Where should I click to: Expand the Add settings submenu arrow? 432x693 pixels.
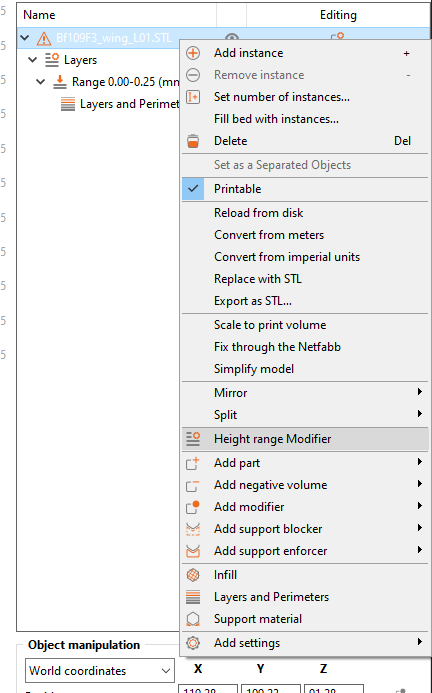(x=420, y=642)
